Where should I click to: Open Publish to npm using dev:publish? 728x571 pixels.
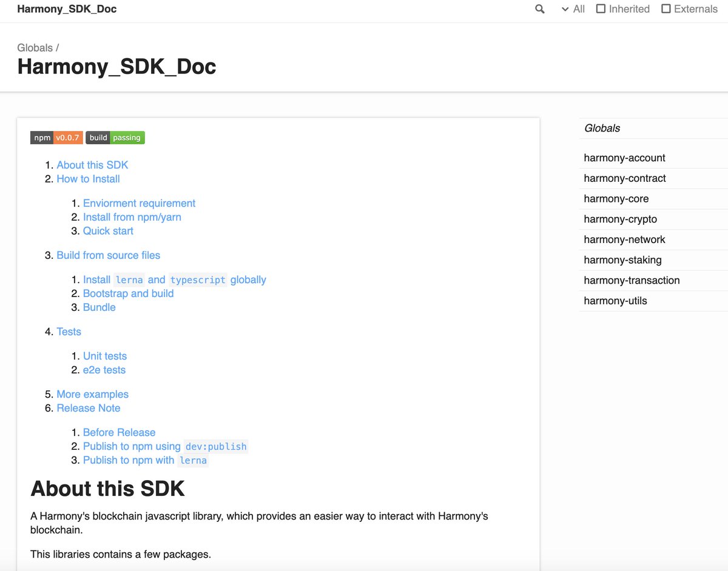click(x=166, y=446)
